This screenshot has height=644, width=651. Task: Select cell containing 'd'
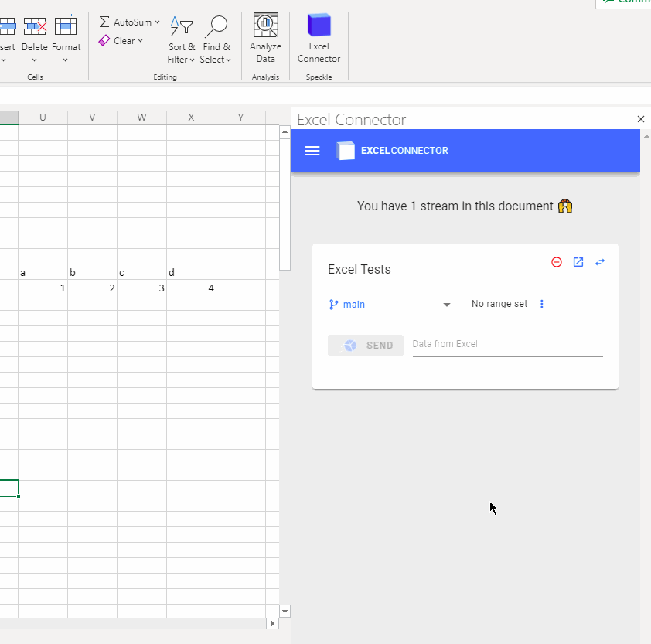[191, 272]
